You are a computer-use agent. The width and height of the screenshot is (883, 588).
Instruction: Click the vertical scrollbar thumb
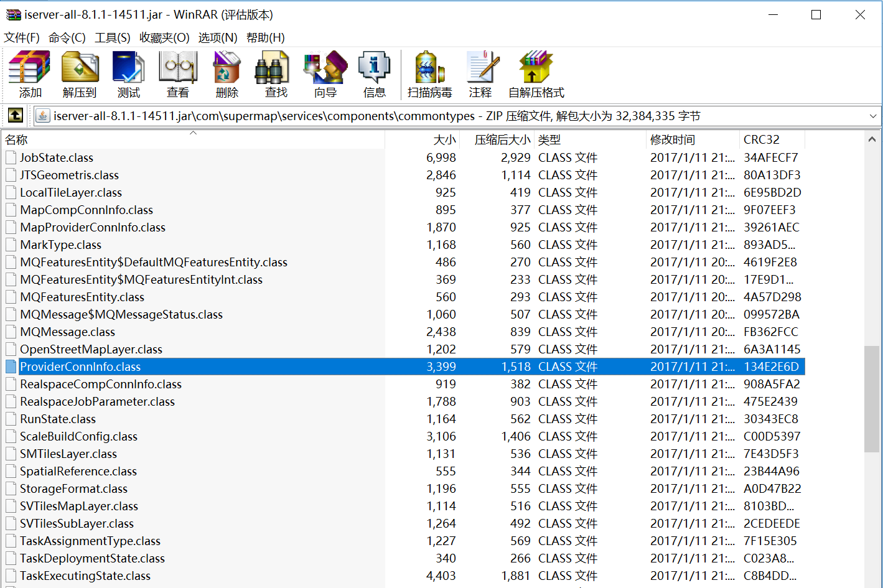(872, 399)
